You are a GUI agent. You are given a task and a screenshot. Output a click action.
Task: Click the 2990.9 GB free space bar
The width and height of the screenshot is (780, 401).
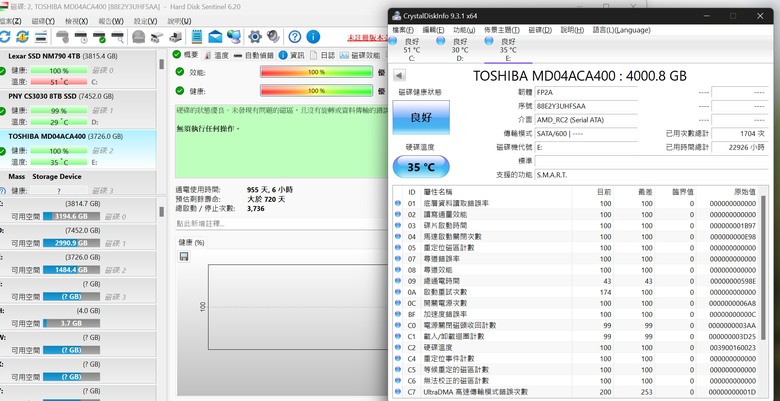click(71, 243)
